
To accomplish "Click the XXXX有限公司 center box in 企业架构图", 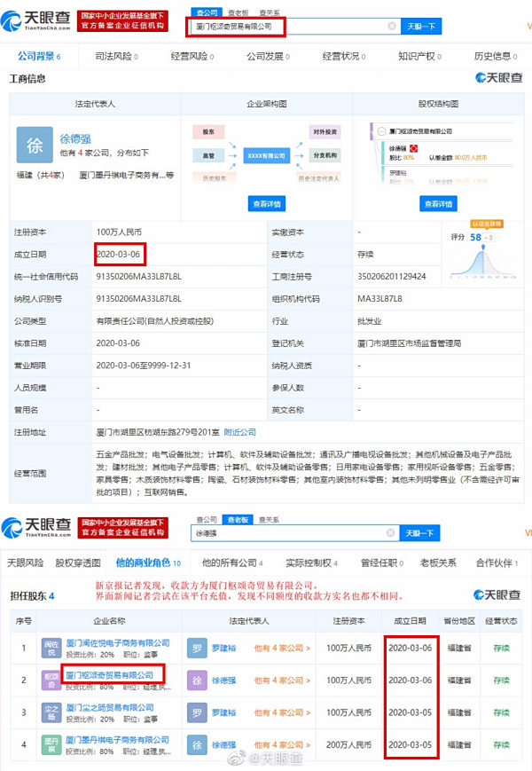I will coord(266,155).
